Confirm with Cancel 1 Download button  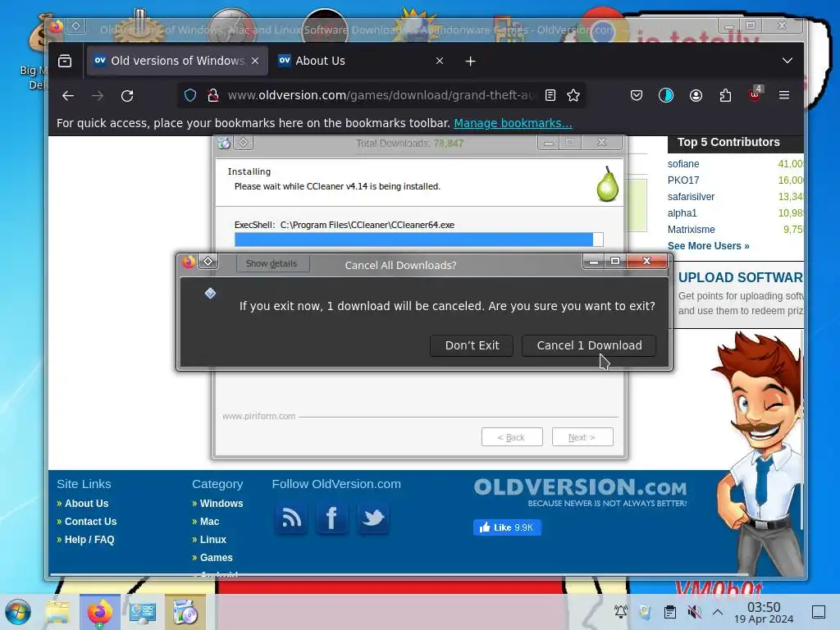coord(589,345)
